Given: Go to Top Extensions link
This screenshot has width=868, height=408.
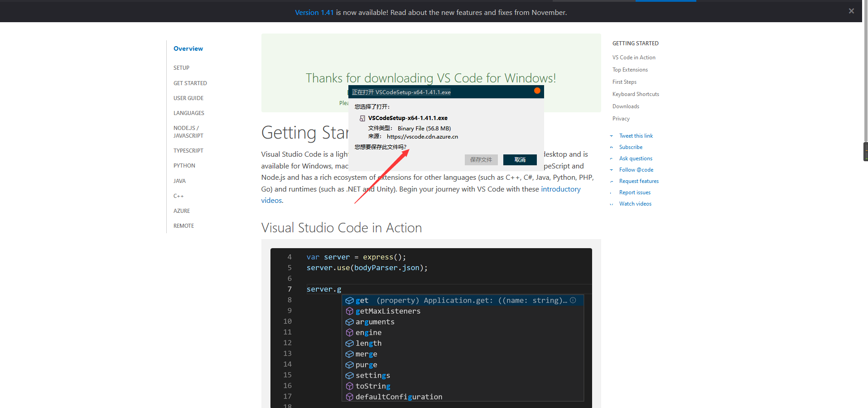Looking at the screenshot, I should click(x=630, y=70).
